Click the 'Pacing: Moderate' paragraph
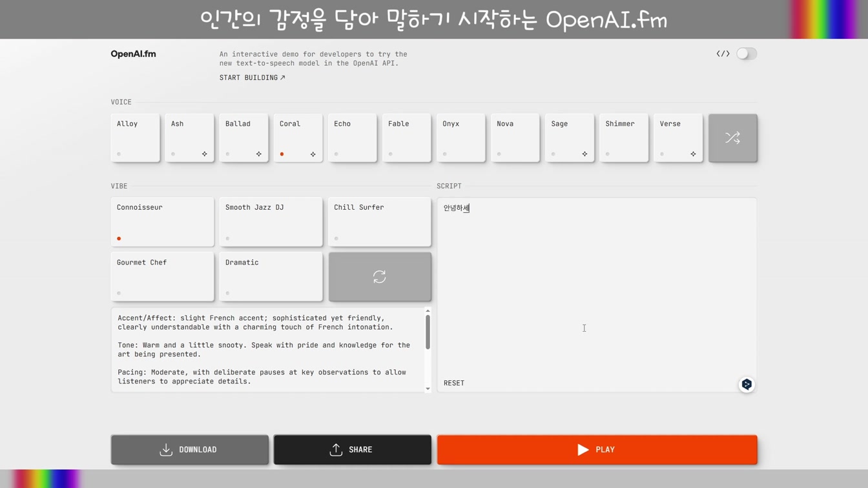Screen dimensions: 868x488 262,377
